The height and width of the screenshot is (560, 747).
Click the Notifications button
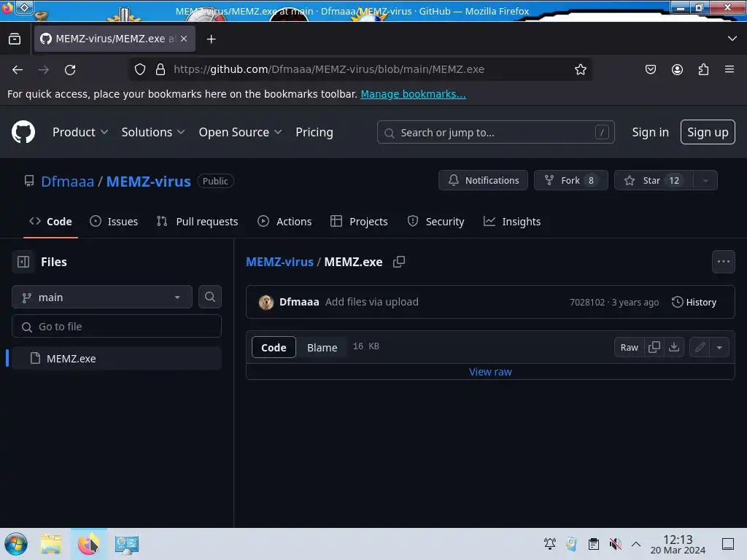coord(483,181)
